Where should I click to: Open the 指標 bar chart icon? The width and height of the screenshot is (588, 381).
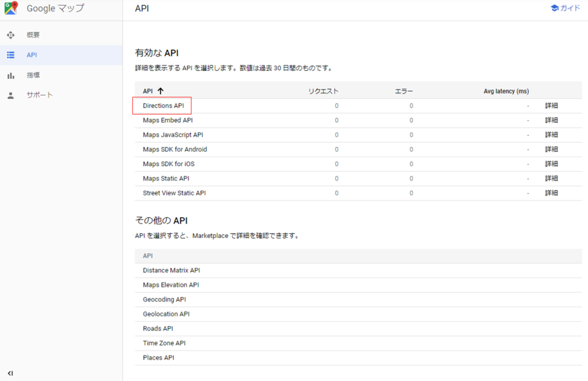10,75
